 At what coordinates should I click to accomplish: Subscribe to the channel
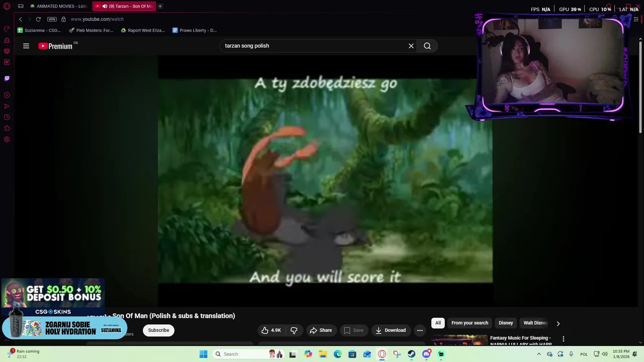pos(158,330)
